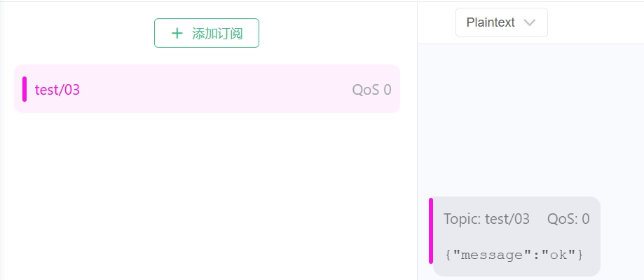Click the plus icon in the 添加订阅 button
644x280 pixels.
coord(177,33)
